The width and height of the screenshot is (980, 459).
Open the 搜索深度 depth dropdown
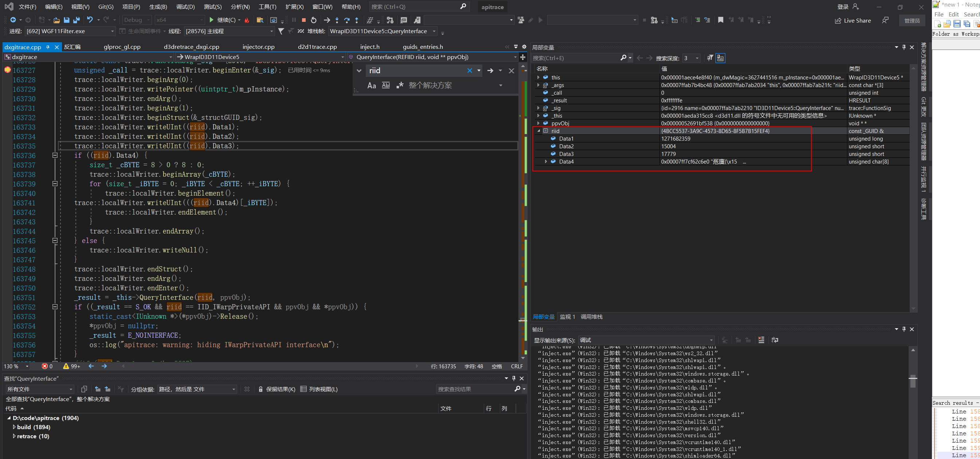[x=697, y=58]
